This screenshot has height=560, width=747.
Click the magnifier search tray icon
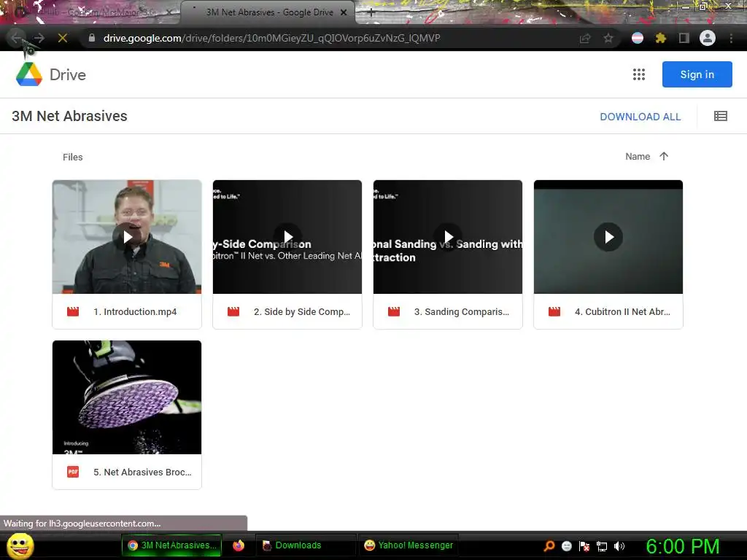[x=549, y=545]
